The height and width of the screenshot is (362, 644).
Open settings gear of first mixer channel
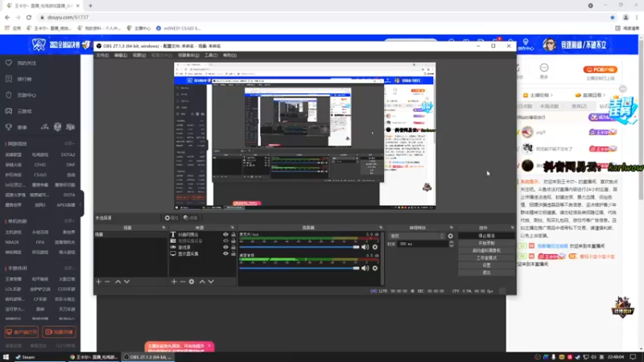coord(375,247)
